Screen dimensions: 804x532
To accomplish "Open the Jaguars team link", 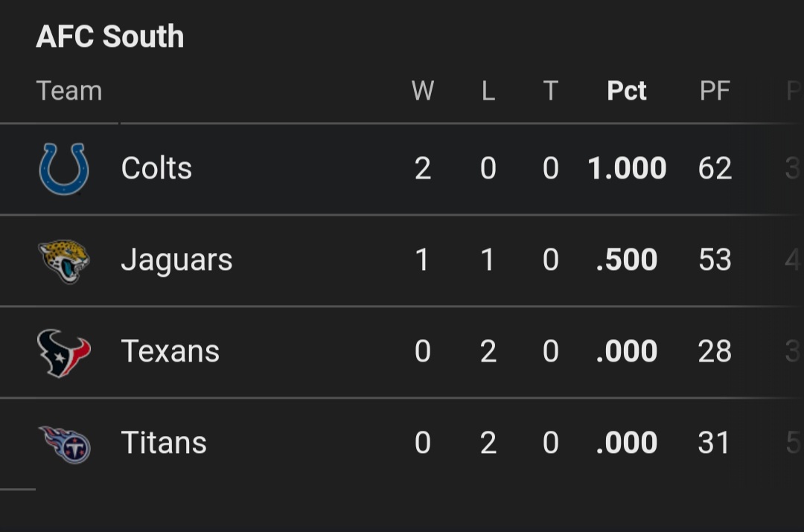I will click(176, 261).
